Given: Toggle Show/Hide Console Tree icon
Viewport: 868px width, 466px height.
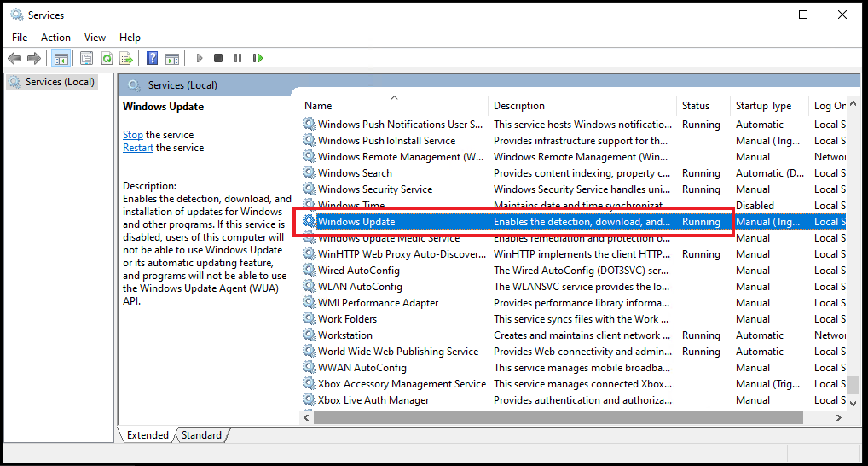Looking at the screenshot, I should coord(61,58).
